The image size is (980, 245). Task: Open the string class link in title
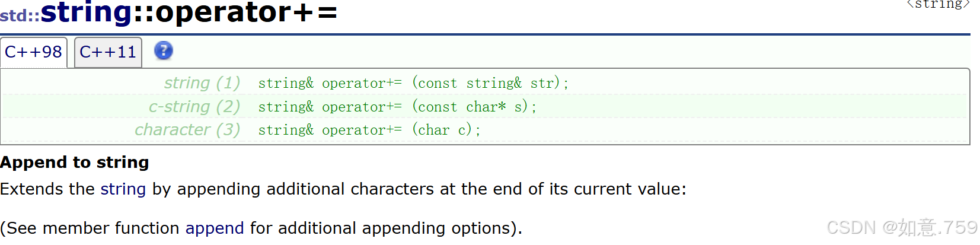[x=86, y=12]
